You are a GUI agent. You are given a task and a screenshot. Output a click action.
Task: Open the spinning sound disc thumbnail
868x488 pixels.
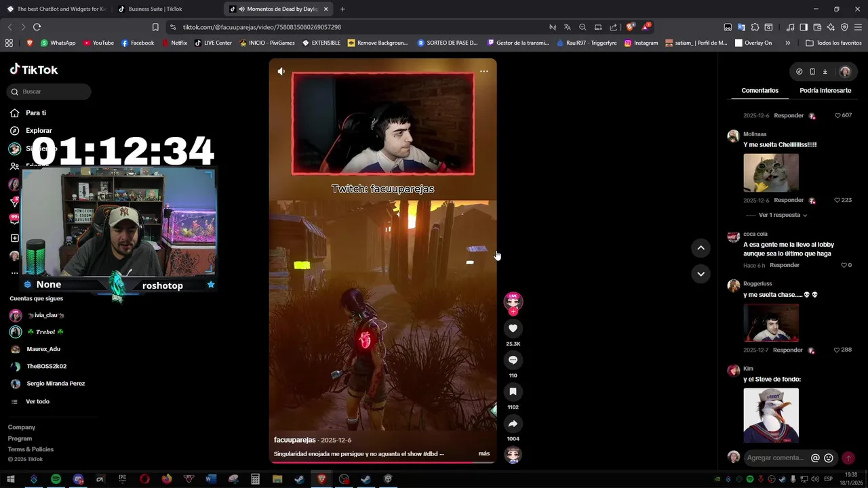[513, 455]
